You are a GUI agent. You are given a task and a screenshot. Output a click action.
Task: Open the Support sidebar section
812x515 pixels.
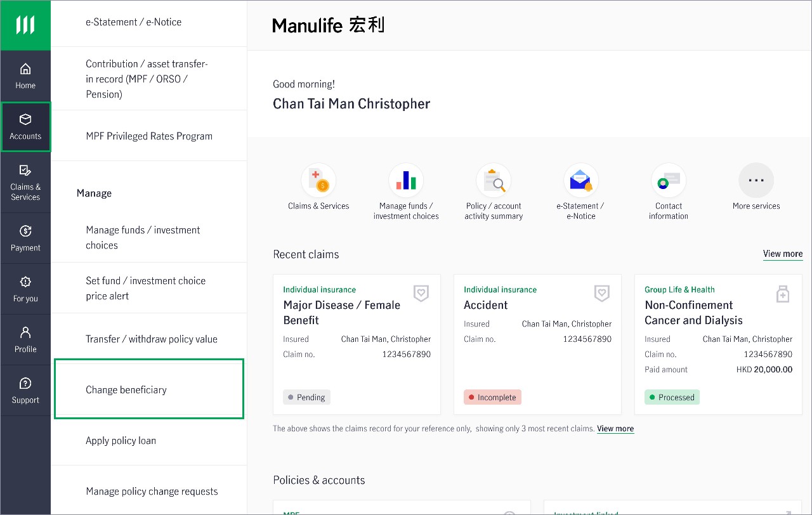pyautogui.click(x=25, y=391)
